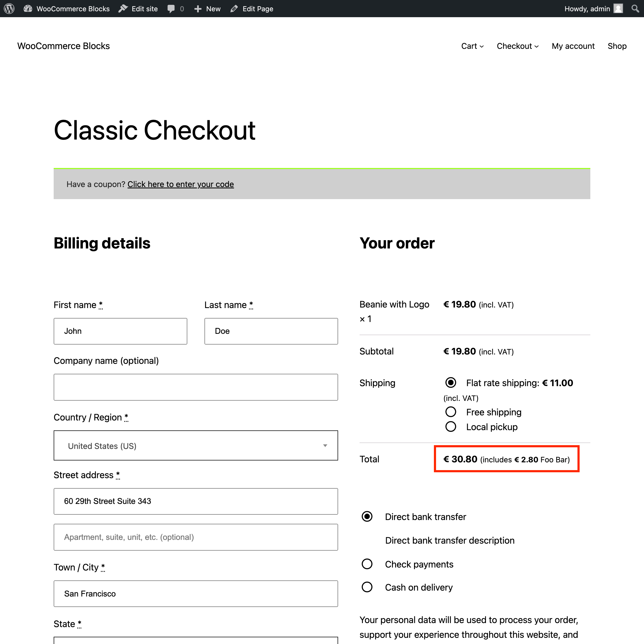Choose Check payments as payment method

tap(367, 564)
